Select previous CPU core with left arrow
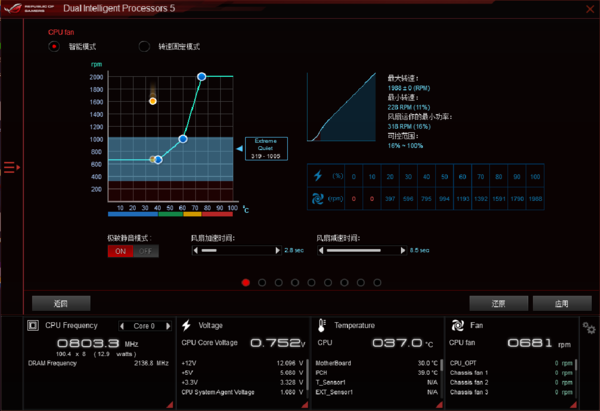Screen dimensions: 600x411 click(122, 326)
